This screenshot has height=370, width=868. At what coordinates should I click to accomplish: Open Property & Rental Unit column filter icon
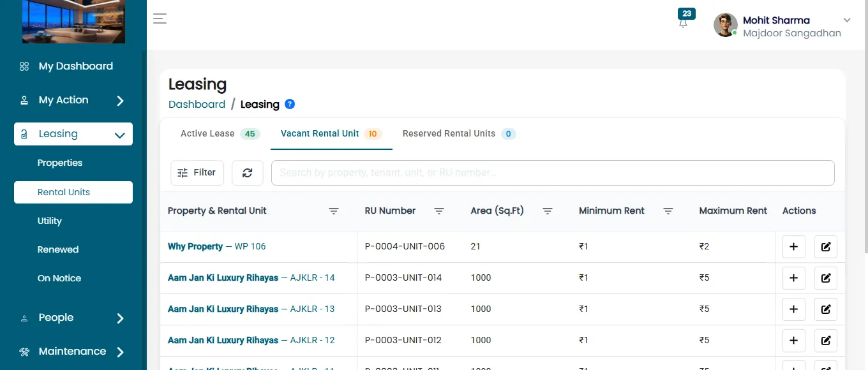(334, 211)
